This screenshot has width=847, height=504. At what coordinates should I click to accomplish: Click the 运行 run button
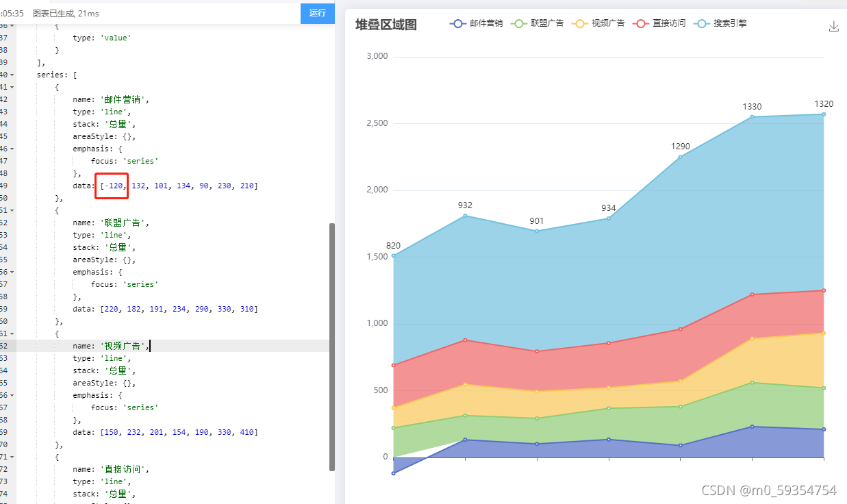tap(317, 13)
